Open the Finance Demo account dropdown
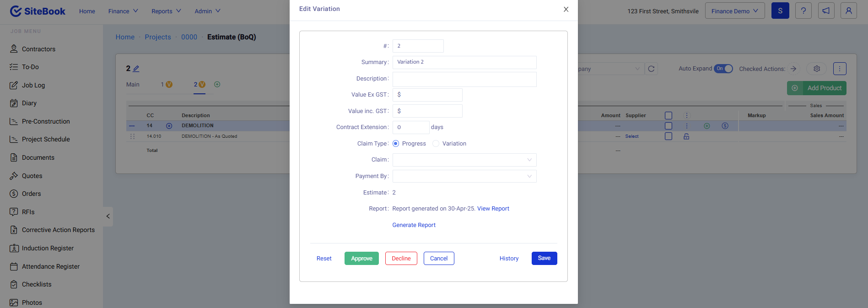The width and height of the screenshot is (868, 308). [734, 11]
